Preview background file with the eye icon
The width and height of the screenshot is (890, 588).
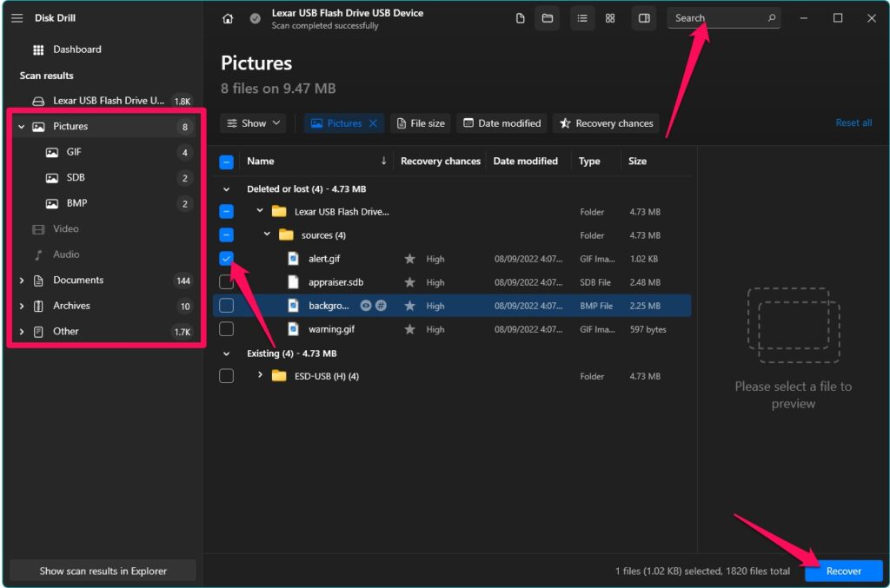click(365, 306)
